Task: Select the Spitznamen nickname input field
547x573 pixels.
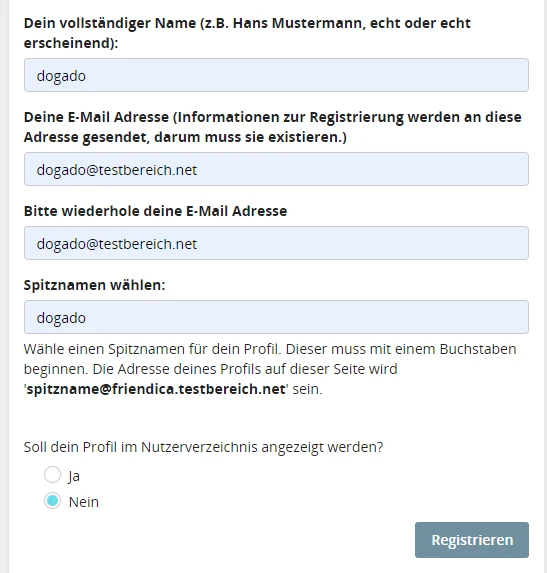Action: (276, 317)
